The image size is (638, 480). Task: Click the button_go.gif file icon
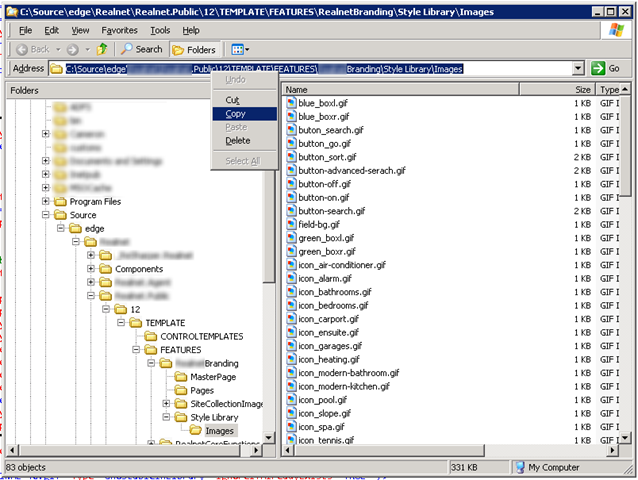tap(291, 143)
